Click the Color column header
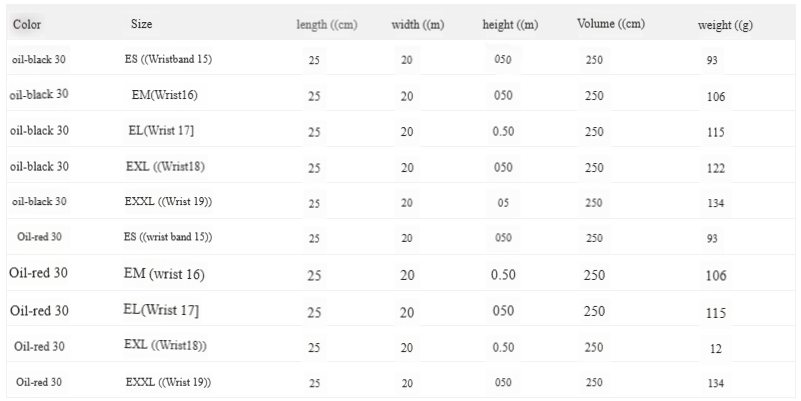This screenshot has height=401, width=801. [x=27, y=23]
